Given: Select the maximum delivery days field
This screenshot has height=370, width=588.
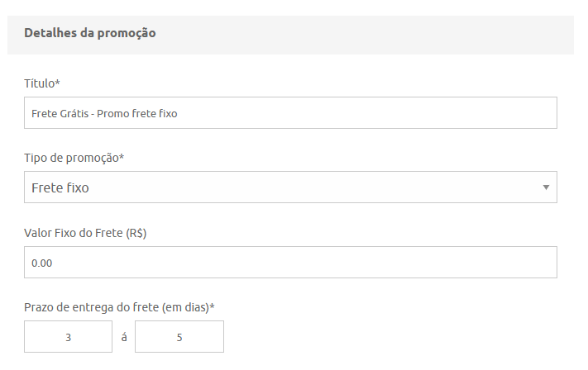Looking at the screenshot, I should point(179,337).
